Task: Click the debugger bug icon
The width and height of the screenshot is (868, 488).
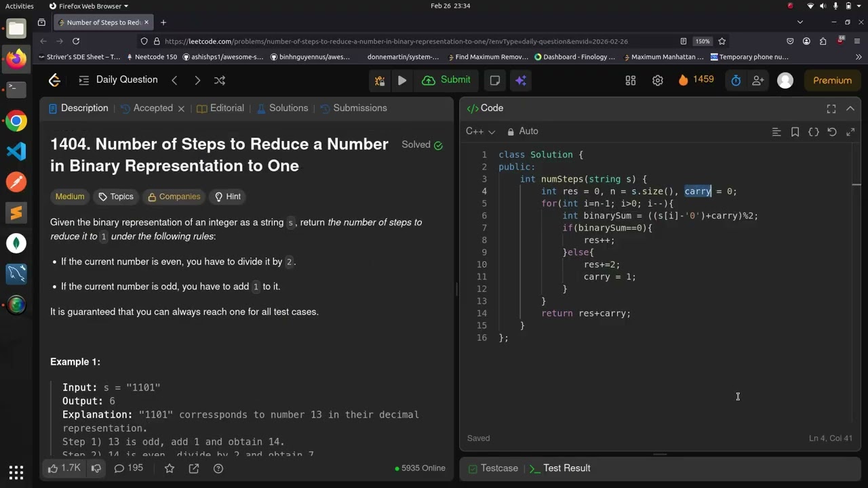Action: pos(380,80)
